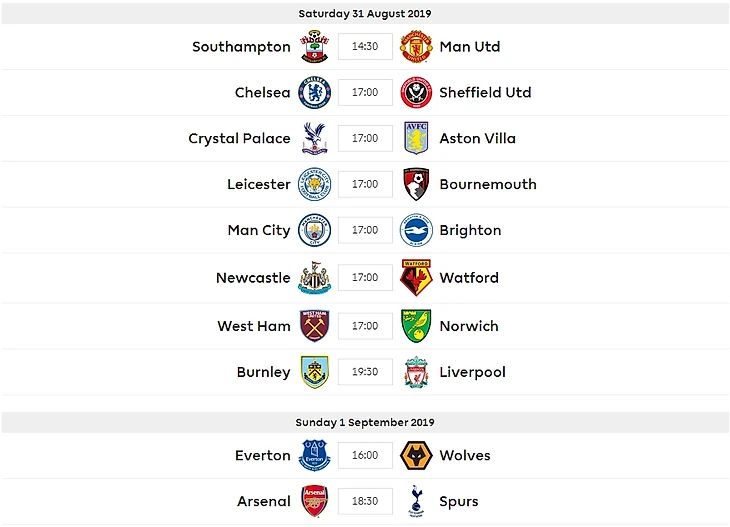The height and width of the screenshot is (527, 730).
Task: Click the Bournemouth team name
Action: [488, 185]
